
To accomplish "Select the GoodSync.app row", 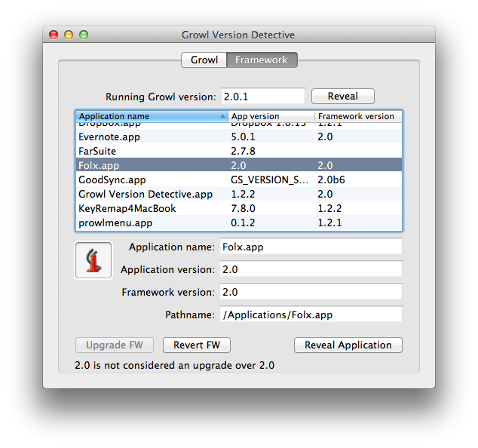I will (x=239, y=180).
